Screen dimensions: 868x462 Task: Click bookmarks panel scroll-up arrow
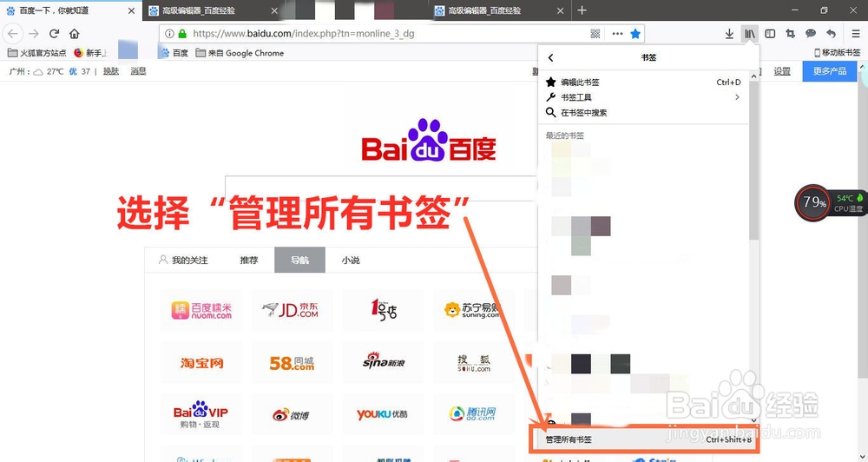(754, 76)
